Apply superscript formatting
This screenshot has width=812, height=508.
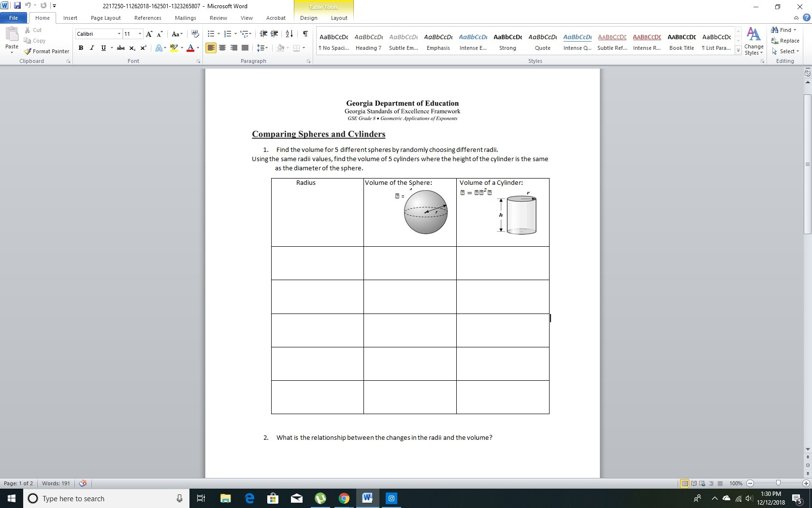[144, 48]
